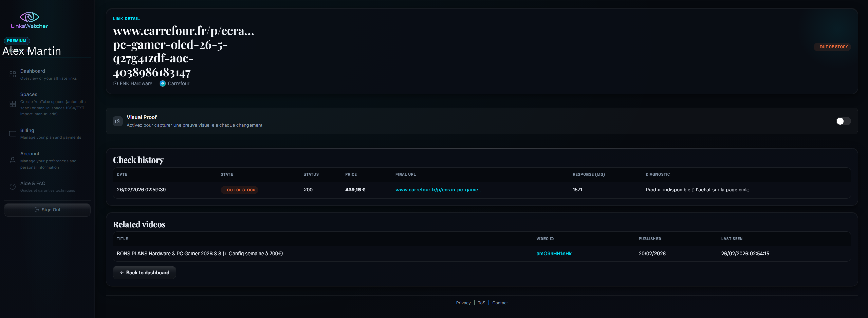Click the Sign Out button
Image resolution: width=868 pixels, height=318 pixels.
(47, 210)
